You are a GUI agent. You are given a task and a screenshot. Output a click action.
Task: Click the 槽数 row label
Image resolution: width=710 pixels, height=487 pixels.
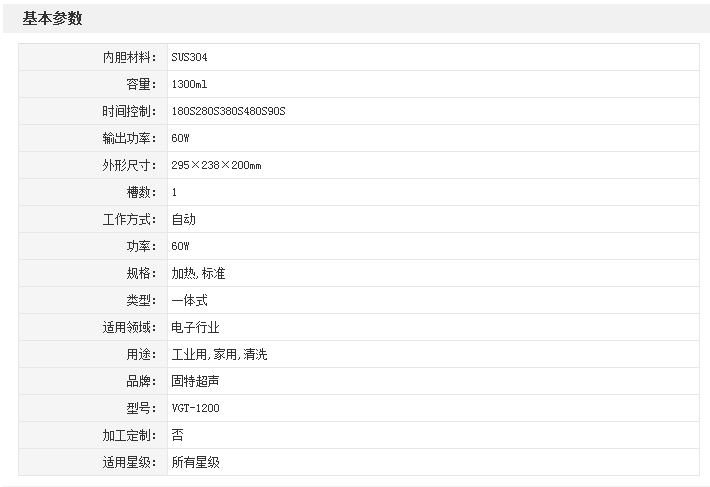[141, 192]
